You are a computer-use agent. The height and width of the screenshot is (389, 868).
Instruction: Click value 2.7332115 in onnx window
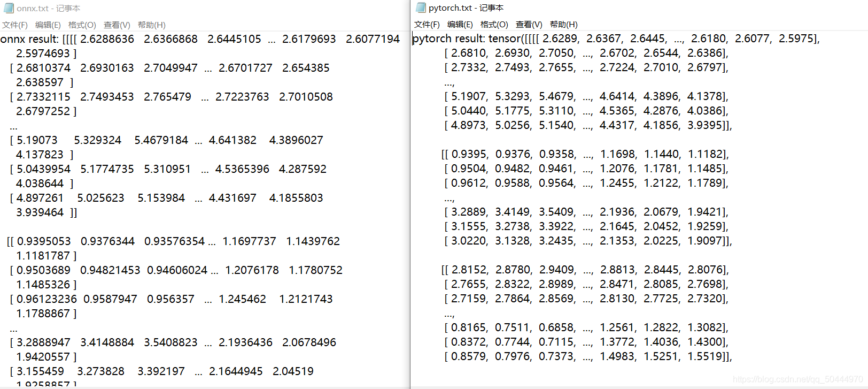click(x=43, y=97)
